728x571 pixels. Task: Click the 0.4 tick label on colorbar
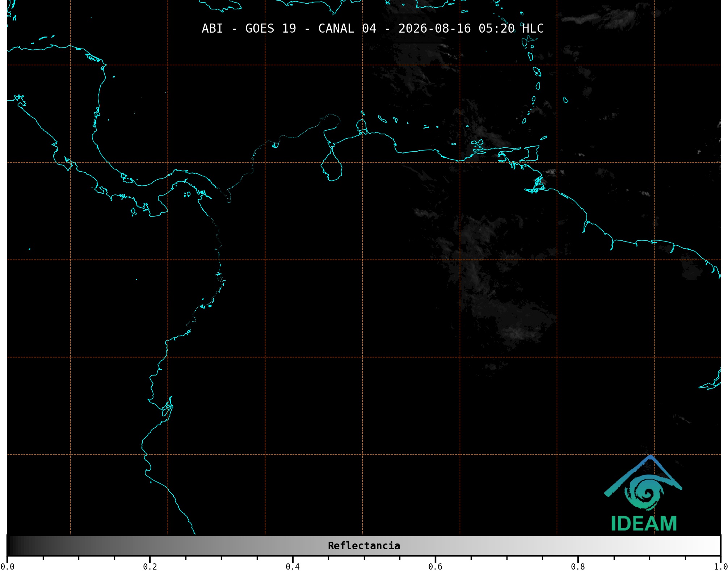click(293, 566)
